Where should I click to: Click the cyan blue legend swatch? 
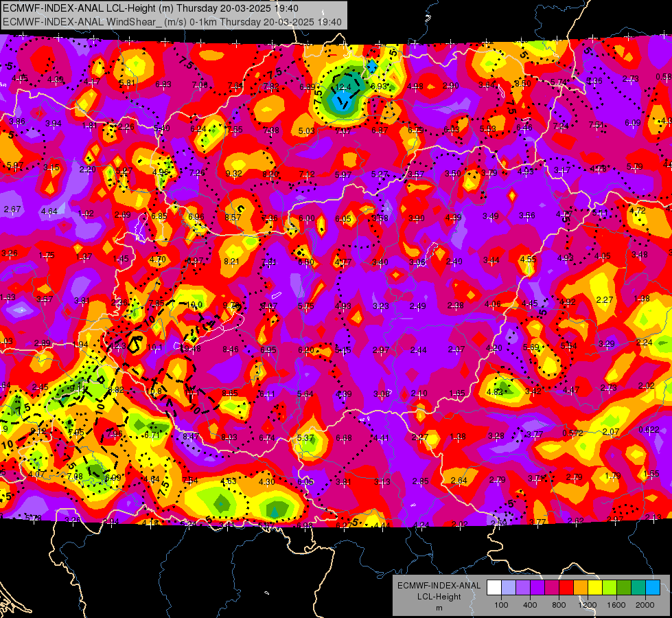653,587
